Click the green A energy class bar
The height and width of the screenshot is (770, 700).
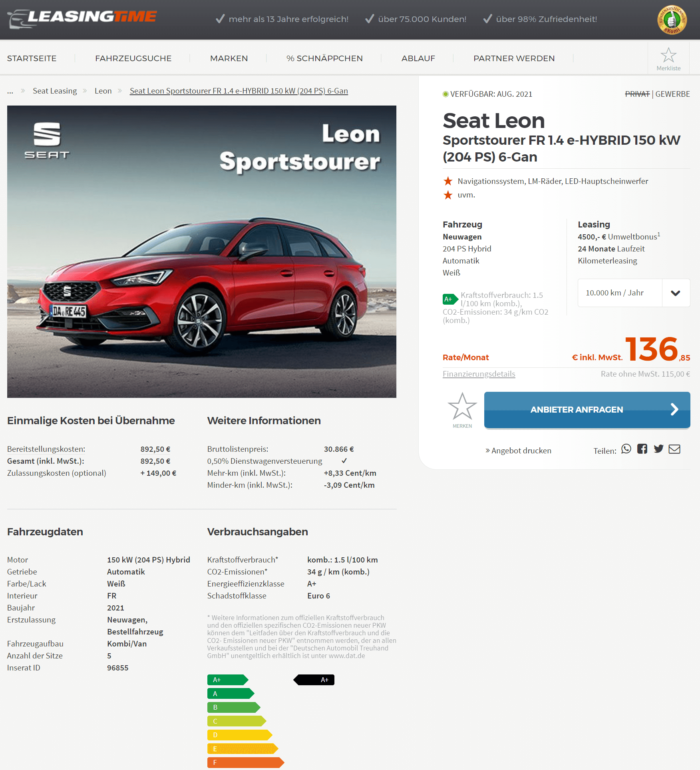pyautogui.click(x=231, y=693)
